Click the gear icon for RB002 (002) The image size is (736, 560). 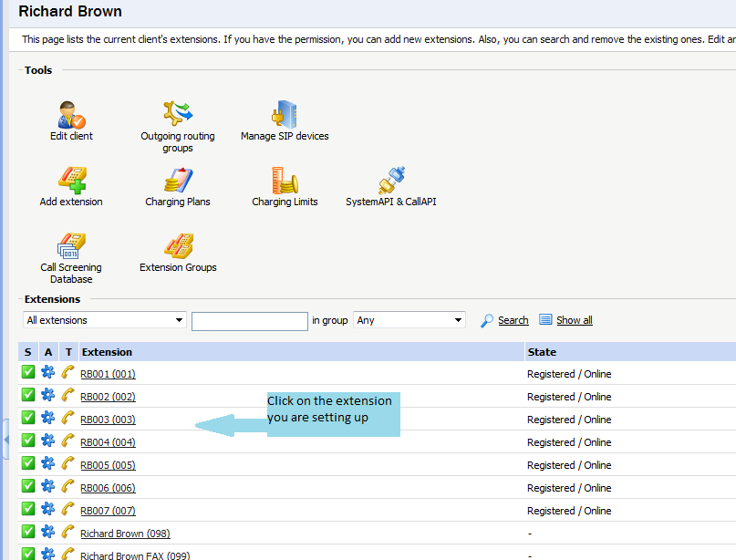[47, 395]
